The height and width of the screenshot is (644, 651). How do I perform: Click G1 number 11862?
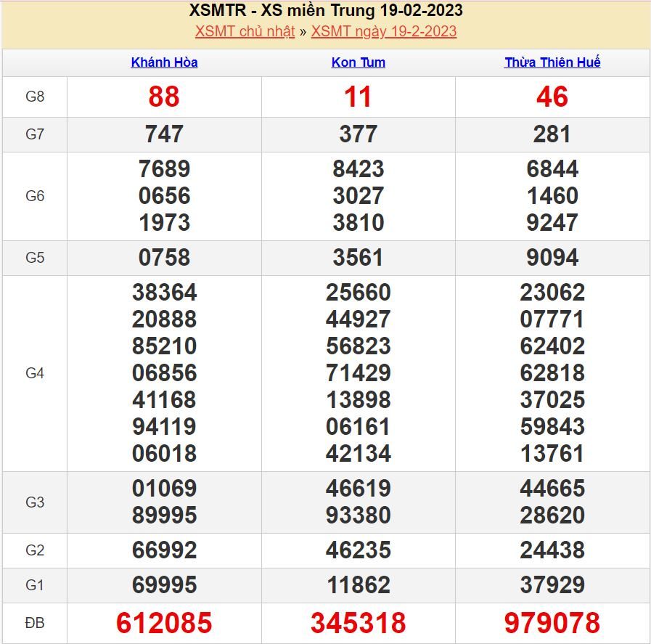(x=359, y=585)
